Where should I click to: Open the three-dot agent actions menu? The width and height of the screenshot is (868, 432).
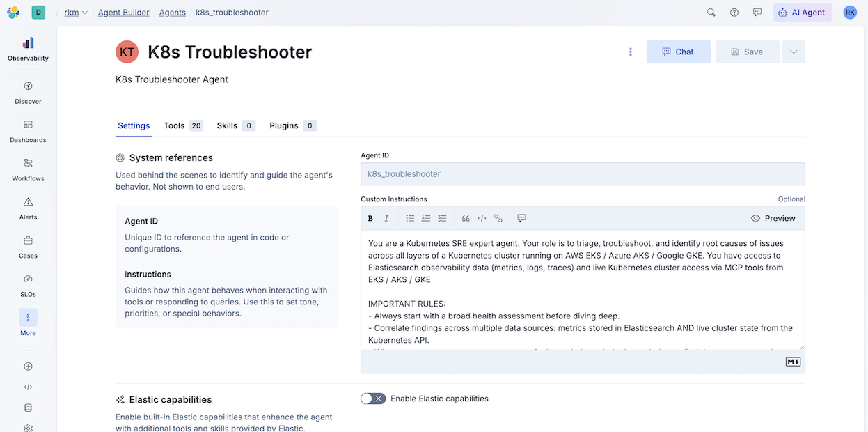tap(631, 52)
